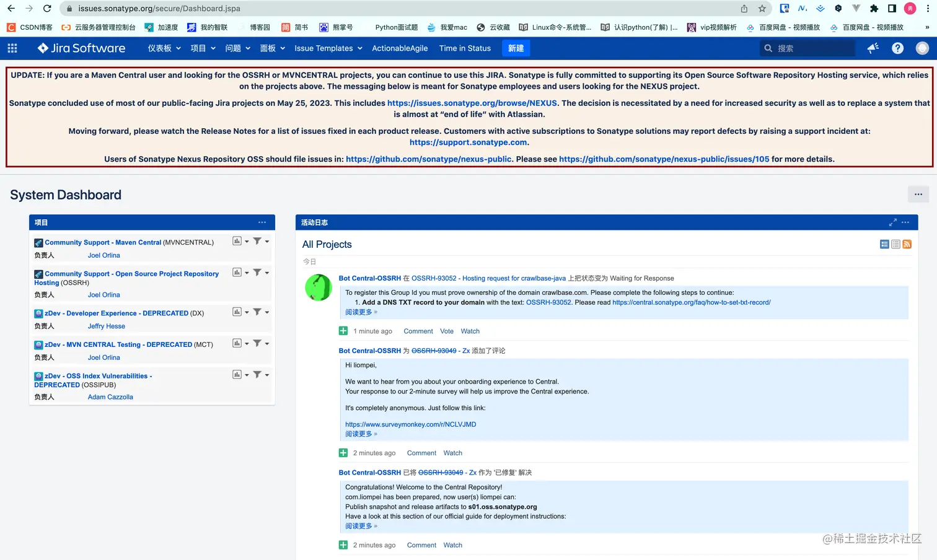Screen dimensions: 937x560
Task: Expand 阅读更多 in the crawlbase.com entry
Action: tap(359, 312)
